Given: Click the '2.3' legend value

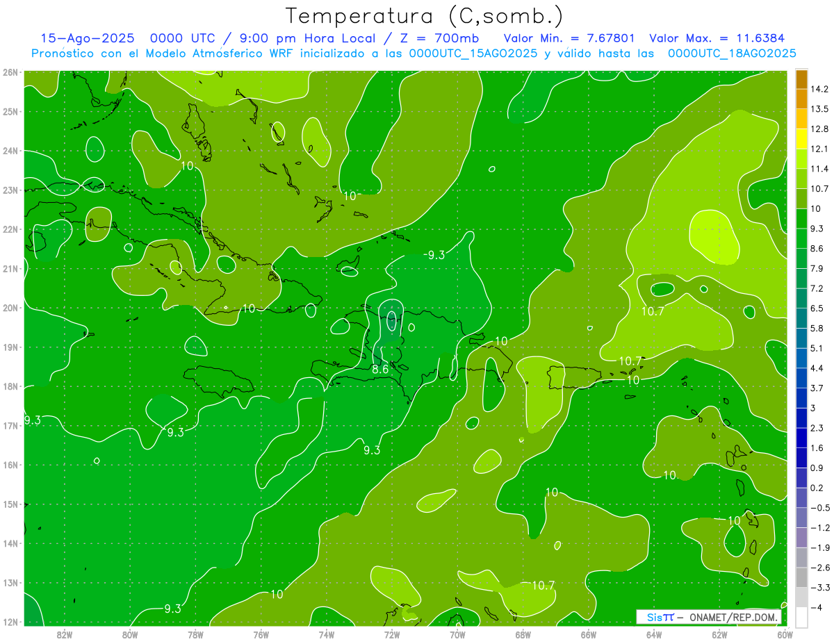Looking at the screenshot, I should (817, 428).
